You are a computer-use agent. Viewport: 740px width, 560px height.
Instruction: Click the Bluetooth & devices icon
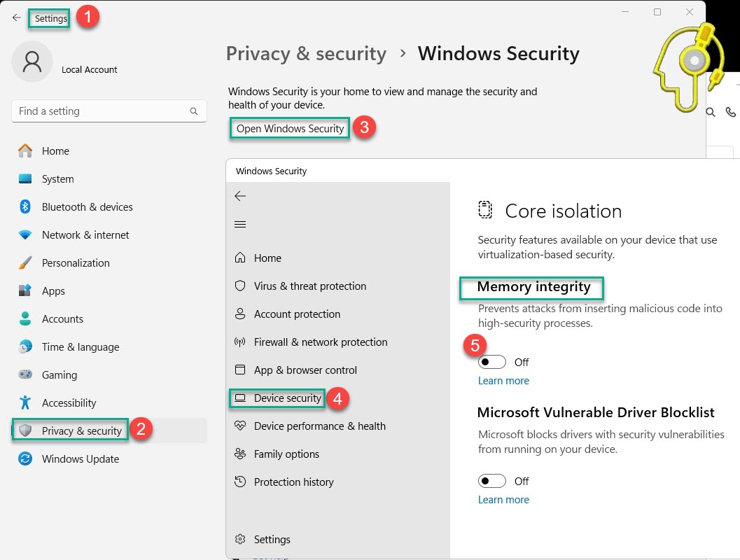click(25, 206)
